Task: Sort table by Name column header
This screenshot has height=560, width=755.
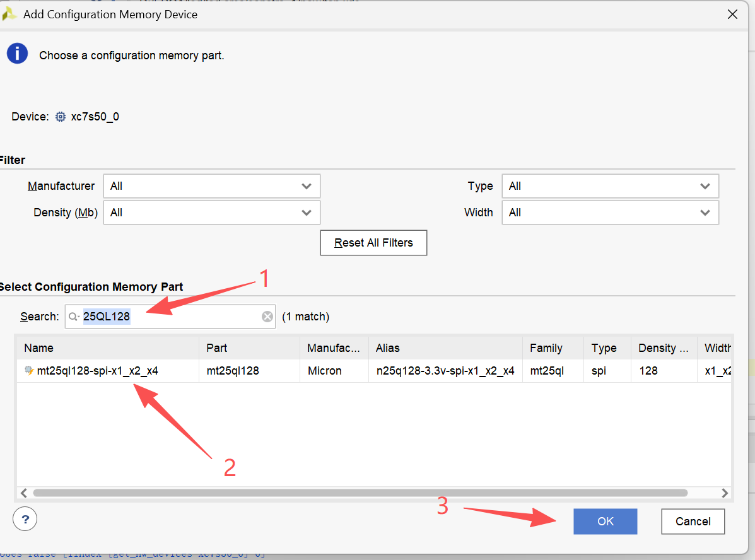Action: click(x=107, y=348)
